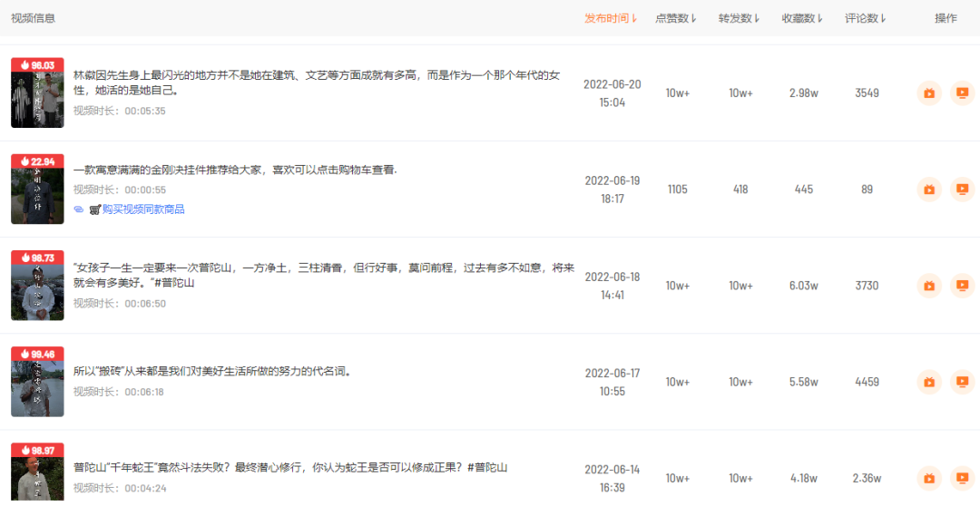Click the TV-antenna play icon for 金刚决挂件 video

(x=929, y=190)
